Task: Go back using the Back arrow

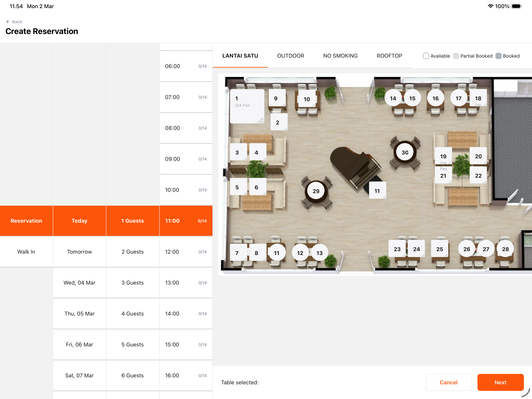Action: (8, 22)
